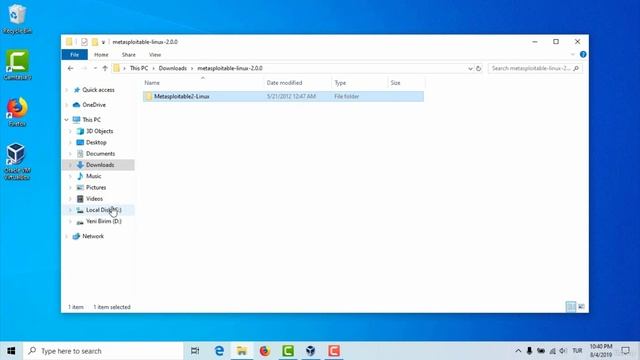The width and height of the screenshot is (640, 360).
Task: Expand the OneDrive tree node
Action: [67, 105]
